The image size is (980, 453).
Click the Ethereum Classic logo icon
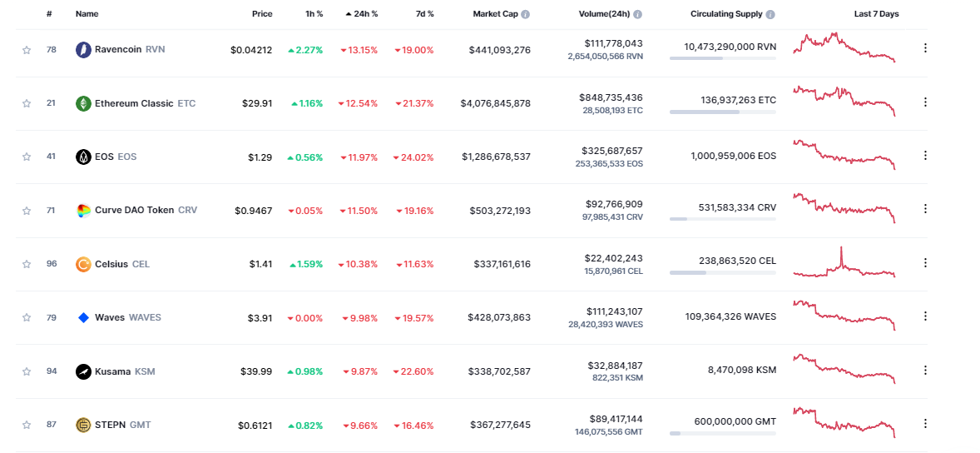pos(83,103)
